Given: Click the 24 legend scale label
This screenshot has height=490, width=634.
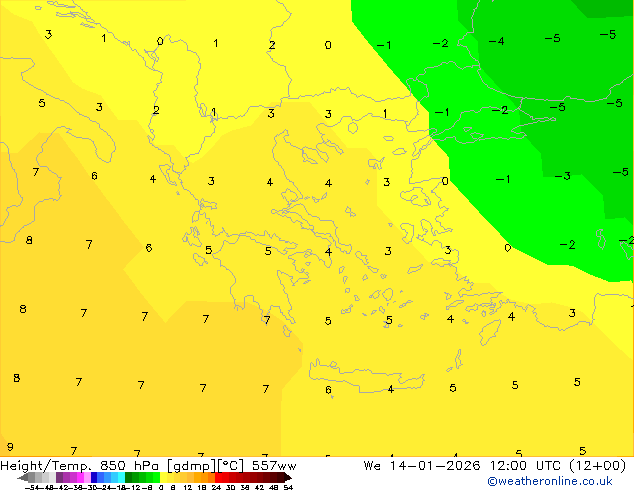Looking at the screenshot, I should [x=216, y=487].
